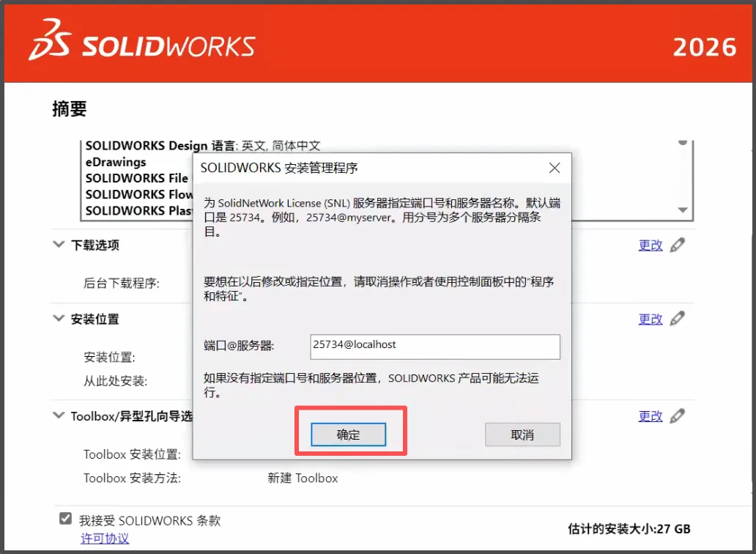Click 估计的安装大小:27 GB text

[x=629, y=529]
